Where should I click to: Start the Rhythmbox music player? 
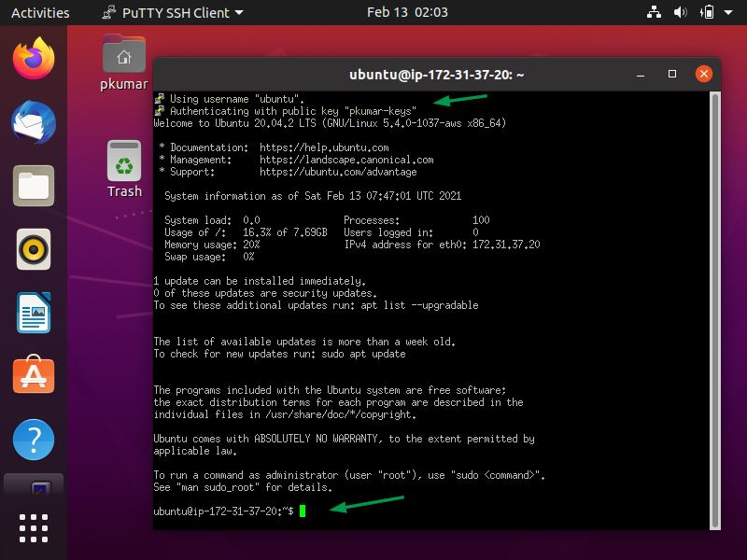pos(33,248)
